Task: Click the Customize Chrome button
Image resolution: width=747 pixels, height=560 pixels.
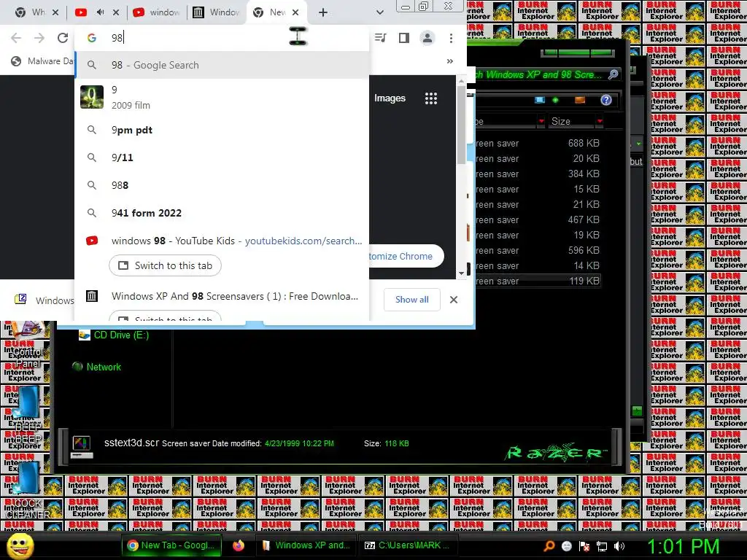Action: click(405, 256)
